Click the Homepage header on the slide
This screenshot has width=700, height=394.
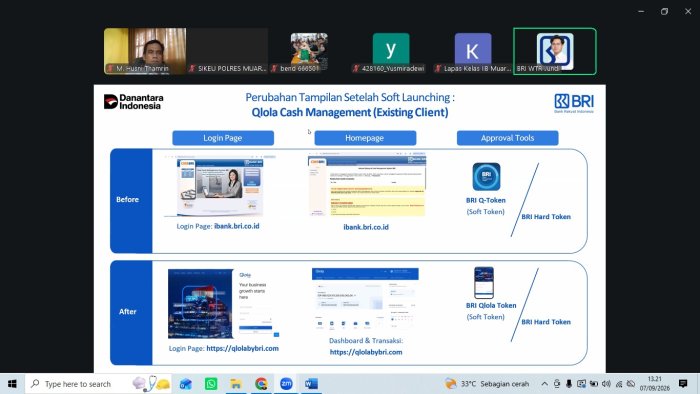coord(365,138)
